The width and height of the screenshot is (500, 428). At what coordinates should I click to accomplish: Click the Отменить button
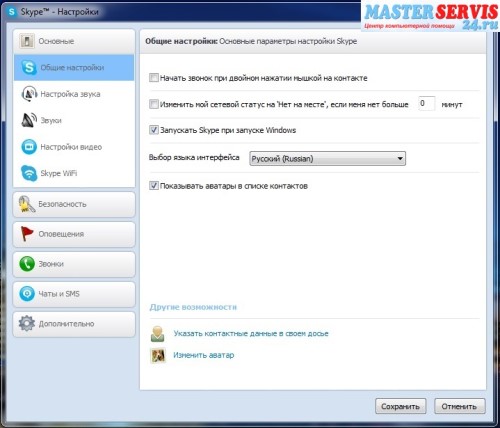459,406
